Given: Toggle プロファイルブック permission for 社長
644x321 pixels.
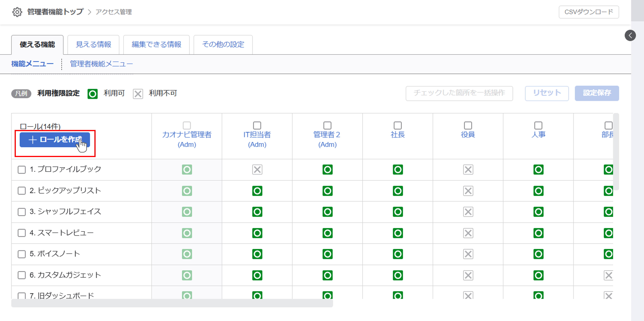Looking at the screenshot, I should pyautogui.click(x=398, y=170).
